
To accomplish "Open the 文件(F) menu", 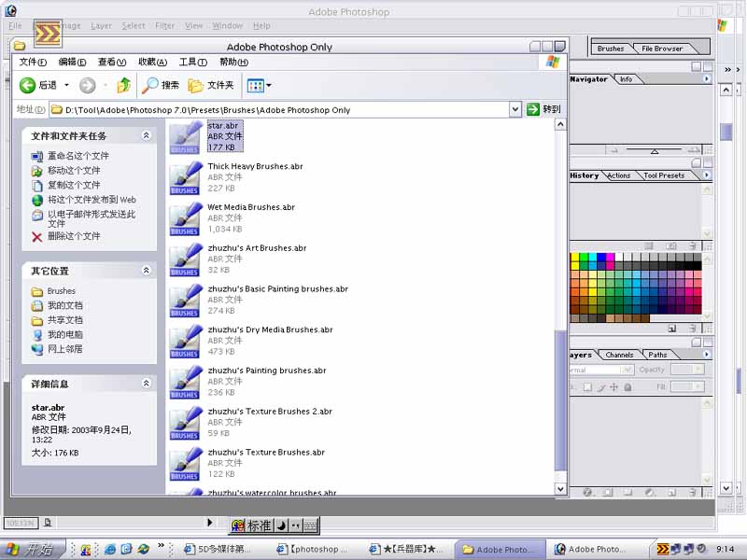I will click(x=33, y=62).
